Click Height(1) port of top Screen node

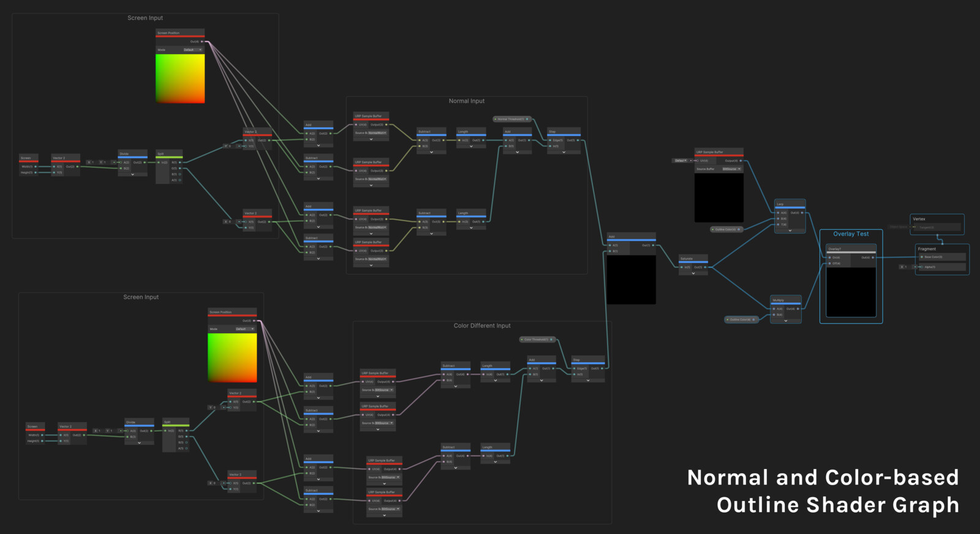tap(36, 173)
